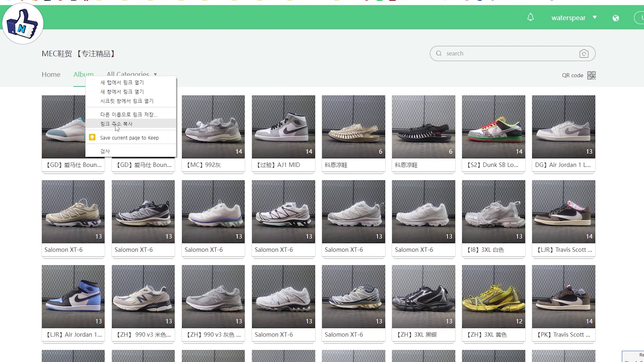Click the camera image search icon
644x362 pixels.
point(584,54)
